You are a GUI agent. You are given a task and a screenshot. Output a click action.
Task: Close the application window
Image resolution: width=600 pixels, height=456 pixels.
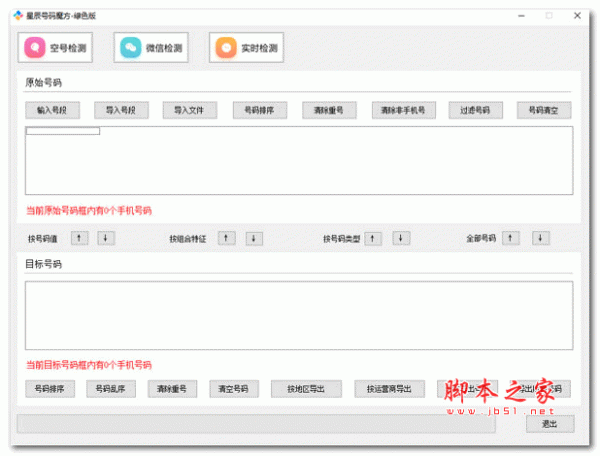(577, 16)
